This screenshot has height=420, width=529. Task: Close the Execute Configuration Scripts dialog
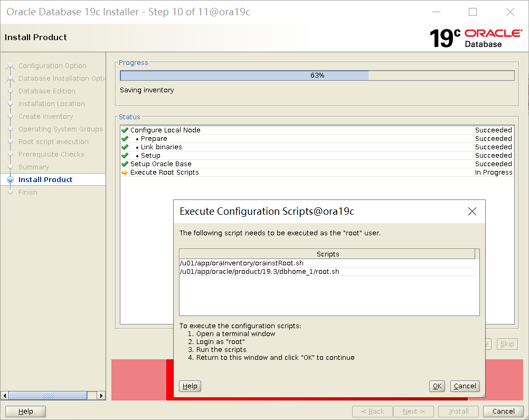472,212
